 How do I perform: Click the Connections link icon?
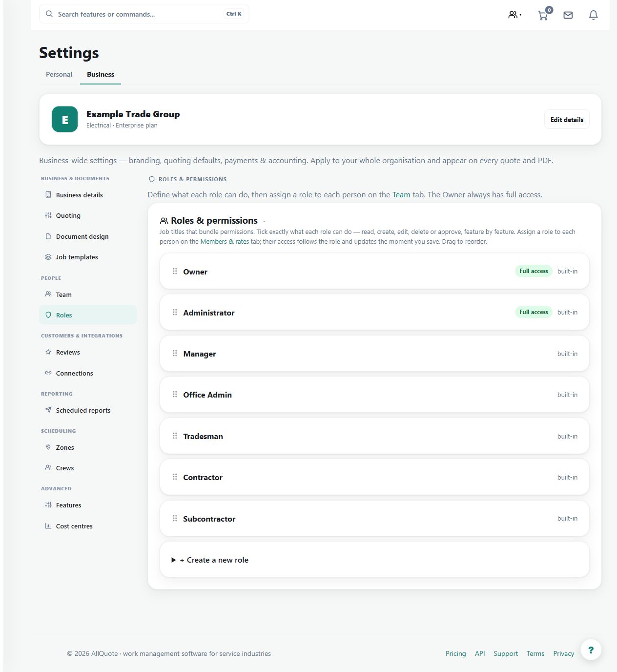pyautogui.click(x=48, y=373)
